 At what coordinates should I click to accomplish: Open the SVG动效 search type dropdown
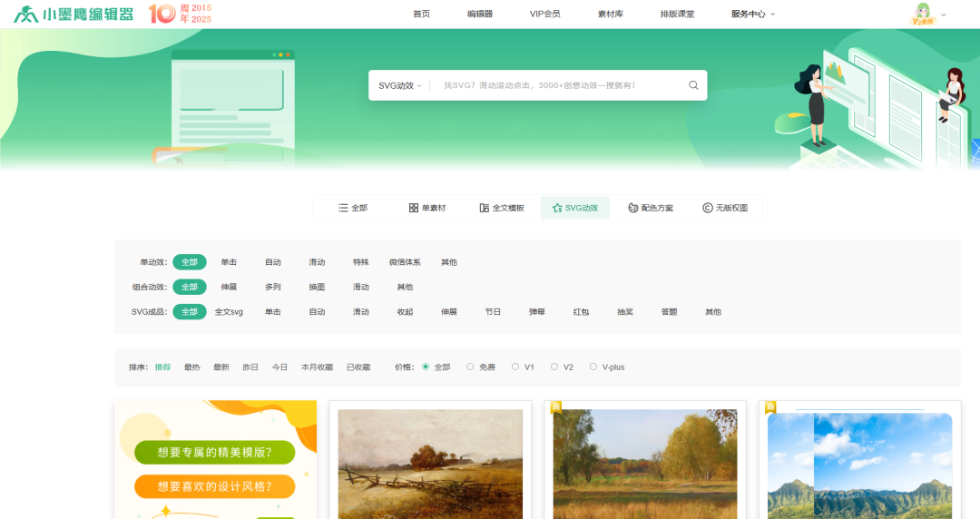pyautogui.click(x=400, y=85)
